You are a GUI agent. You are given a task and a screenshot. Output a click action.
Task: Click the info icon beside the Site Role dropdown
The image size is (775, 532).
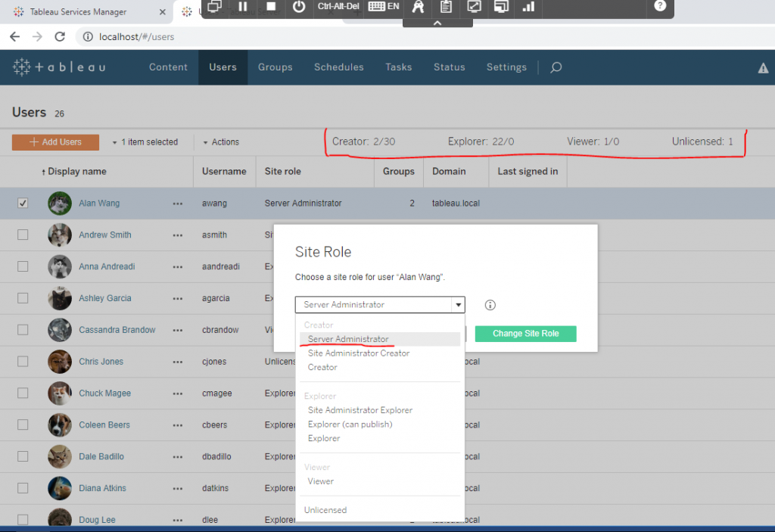pos(490,304)
